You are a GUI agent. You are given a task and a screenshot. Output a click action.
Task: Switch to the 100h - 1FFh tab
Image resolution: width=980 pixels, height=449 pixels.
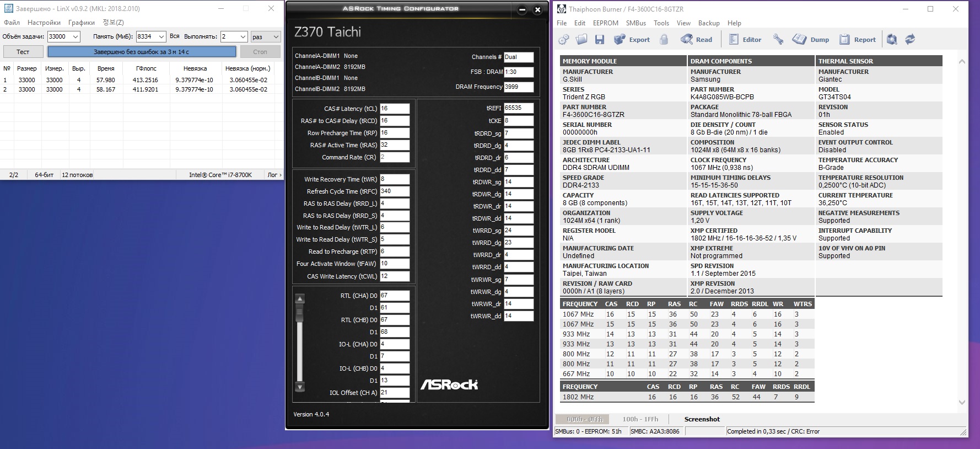(x=640, y=419)
